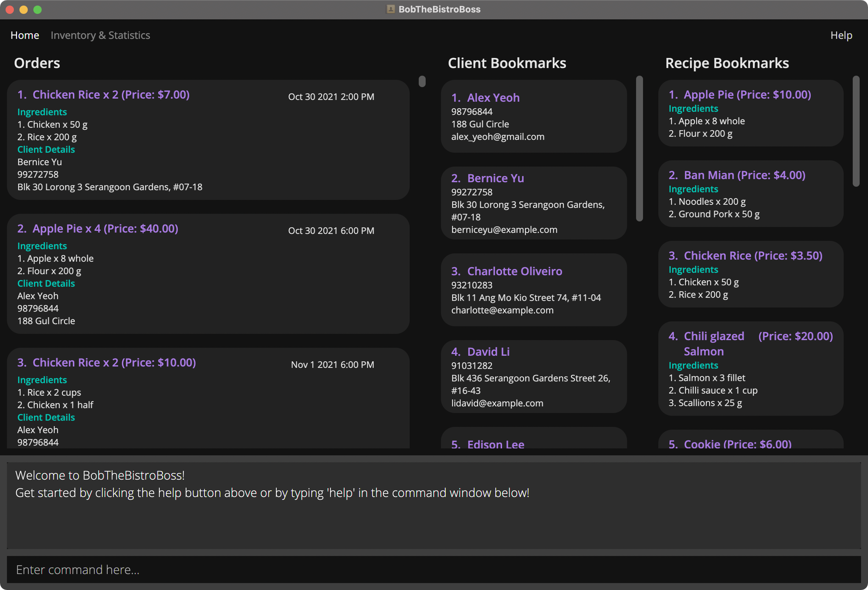Click the Orders list scrollbar thumb

pos(422,81)
